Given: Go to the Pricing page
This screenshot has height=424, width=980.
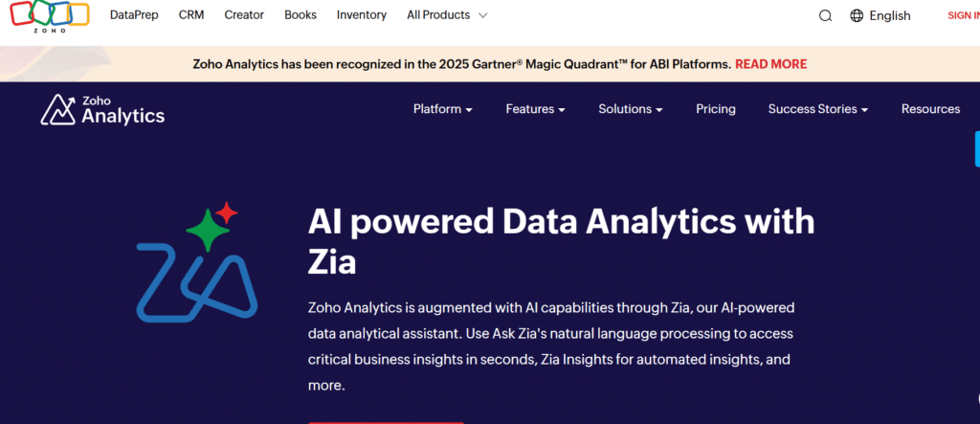Looking at the screenshot, I should pyautogui.click(x=716, y=109).
